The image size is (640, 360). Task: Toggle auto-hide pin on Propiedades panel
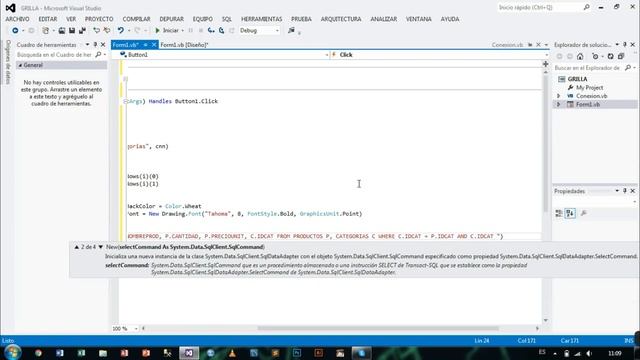pos(625,191)
